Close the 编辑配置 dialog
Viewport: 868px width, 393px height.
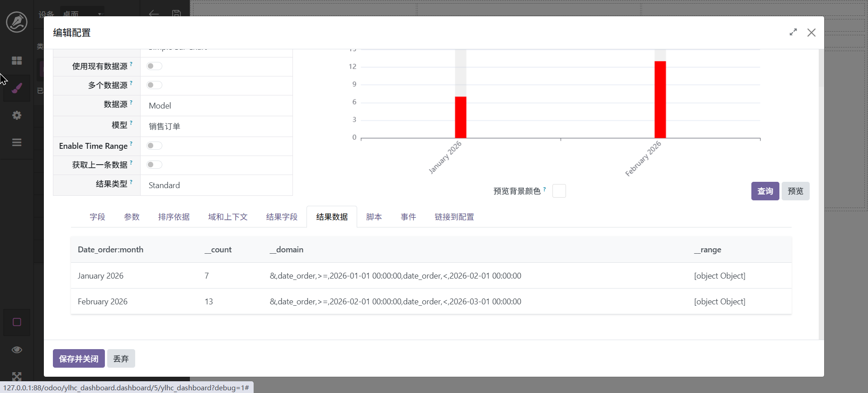(811, 33)
